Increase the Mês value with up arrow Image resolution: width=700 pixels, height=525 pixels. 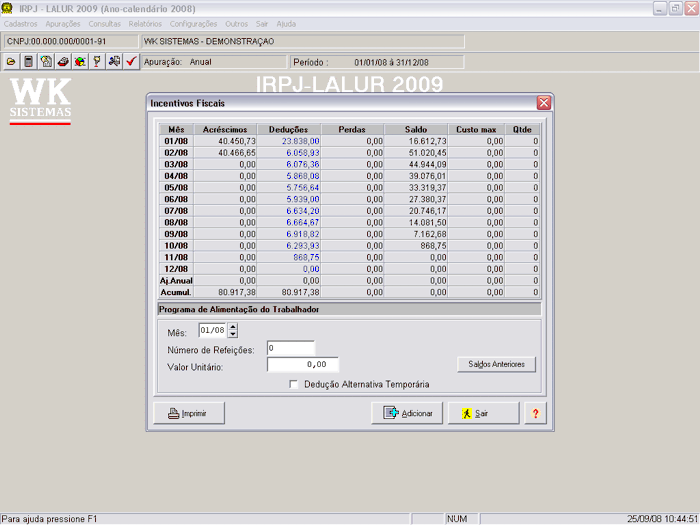233,327
